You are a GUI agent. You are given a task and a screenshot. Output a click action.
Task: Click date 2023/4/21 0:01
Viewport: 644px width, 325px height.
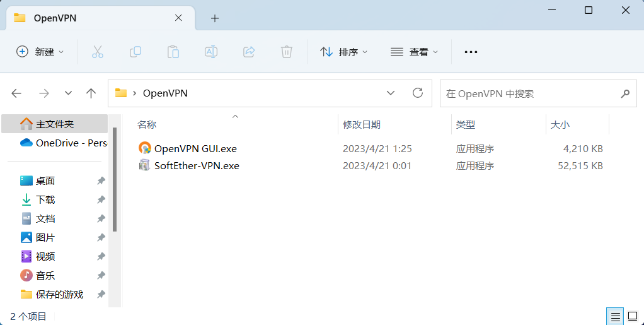[x=377, y=166]
